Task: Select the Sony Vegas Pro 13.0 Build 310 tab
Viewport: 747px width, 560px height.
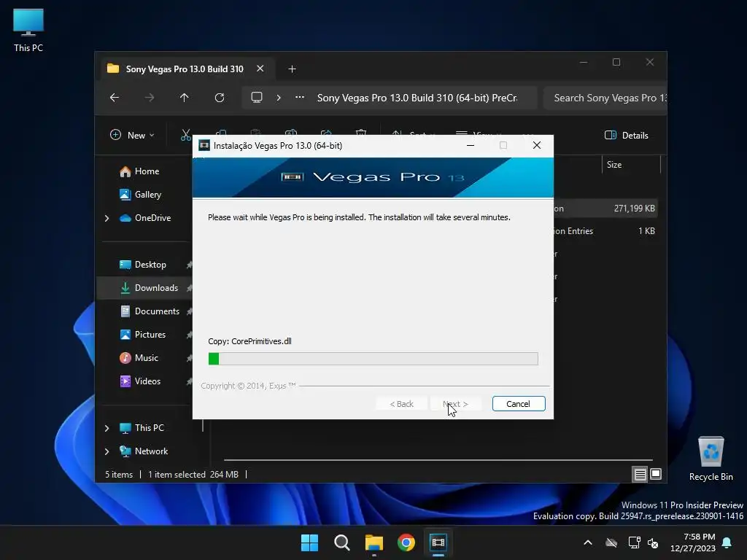Action: pos(185,69)
